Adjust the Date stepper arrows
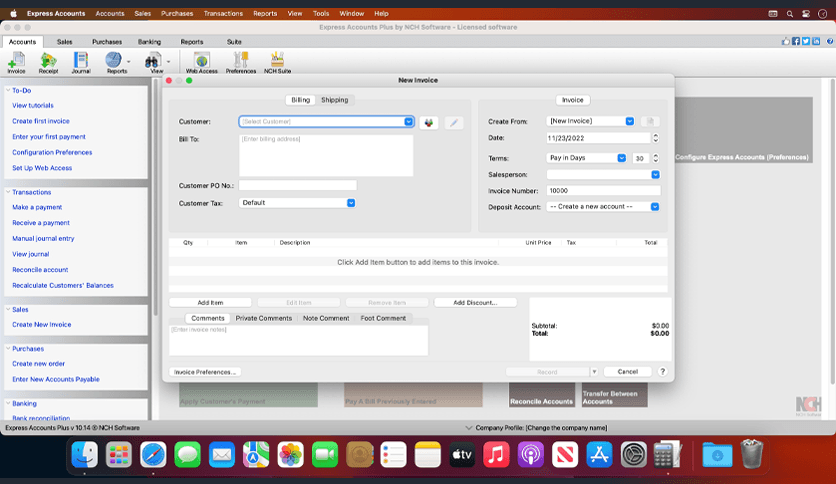Screen dimensions: 836x484 pos(656,138)
